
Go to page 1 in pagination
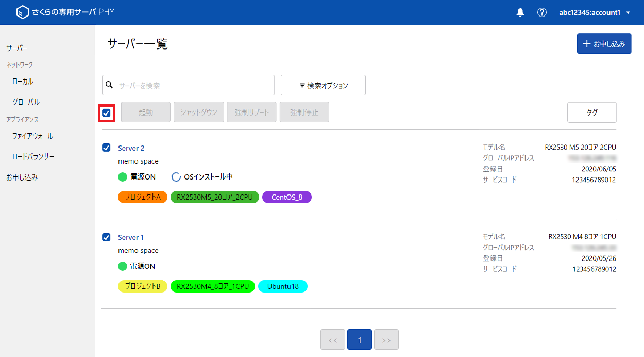[x=360, y=340]
